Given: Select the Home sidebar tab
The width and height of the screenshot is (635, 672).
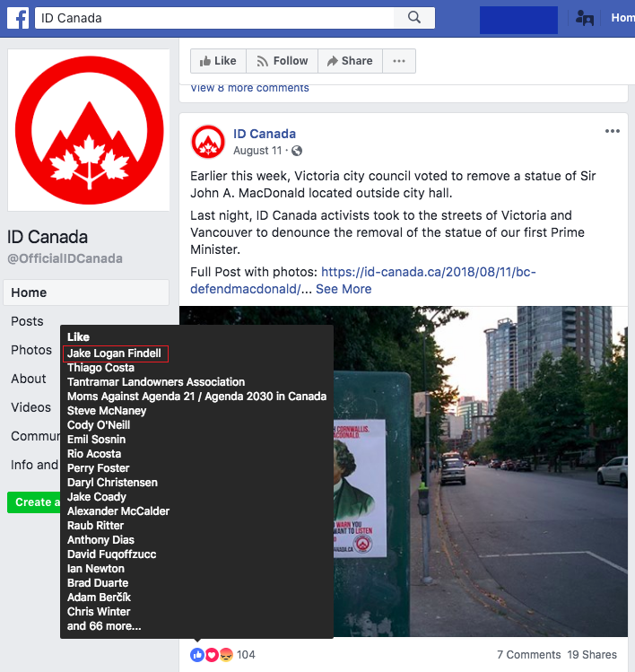Looking at the screenshot, I should 86,292.
